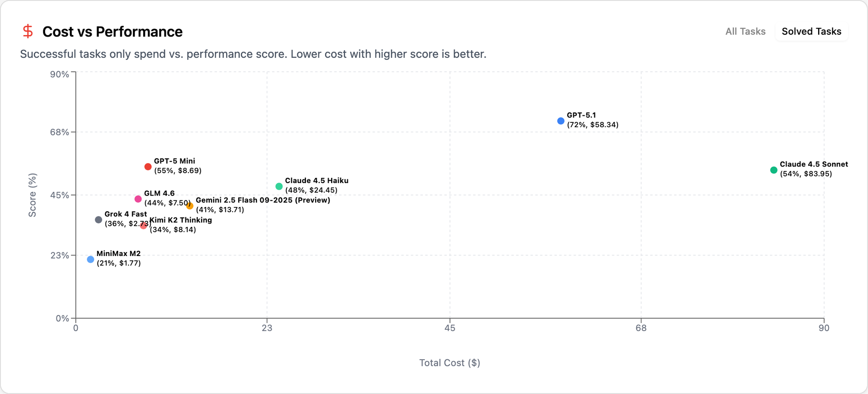
Task: Select the Claude 4.5 Haiku data point
Action: pyautogui.click(x=279, y=187)
